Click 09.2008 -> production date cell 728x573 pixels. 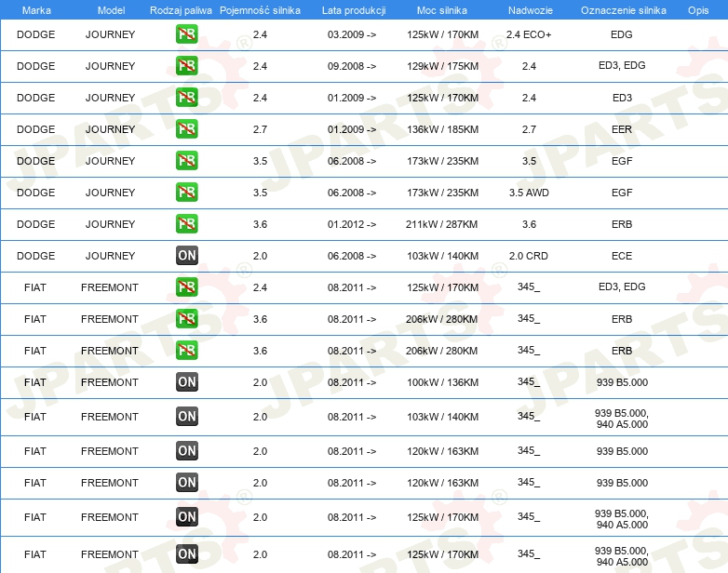352,66
